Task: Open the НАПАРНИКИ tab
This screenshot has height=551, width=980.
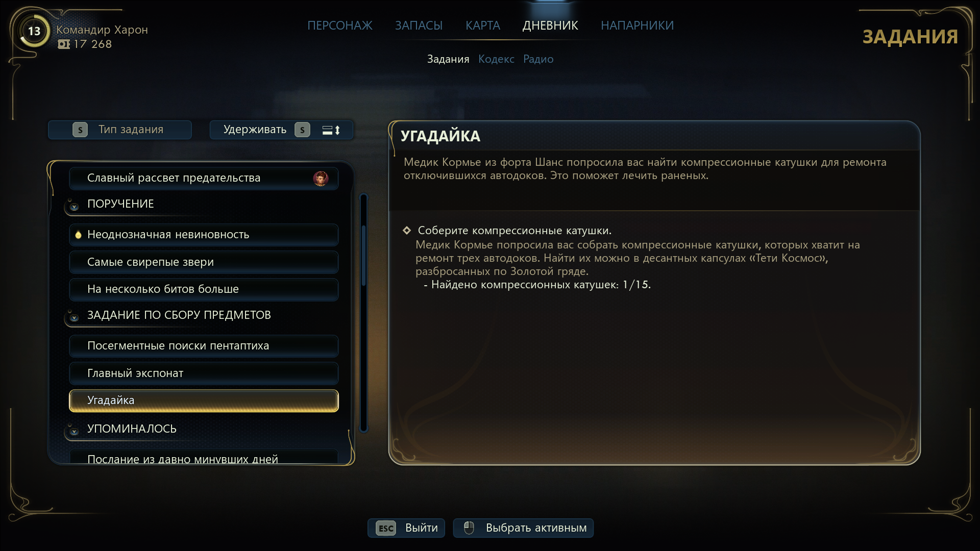Action: (x=637, y=26)
